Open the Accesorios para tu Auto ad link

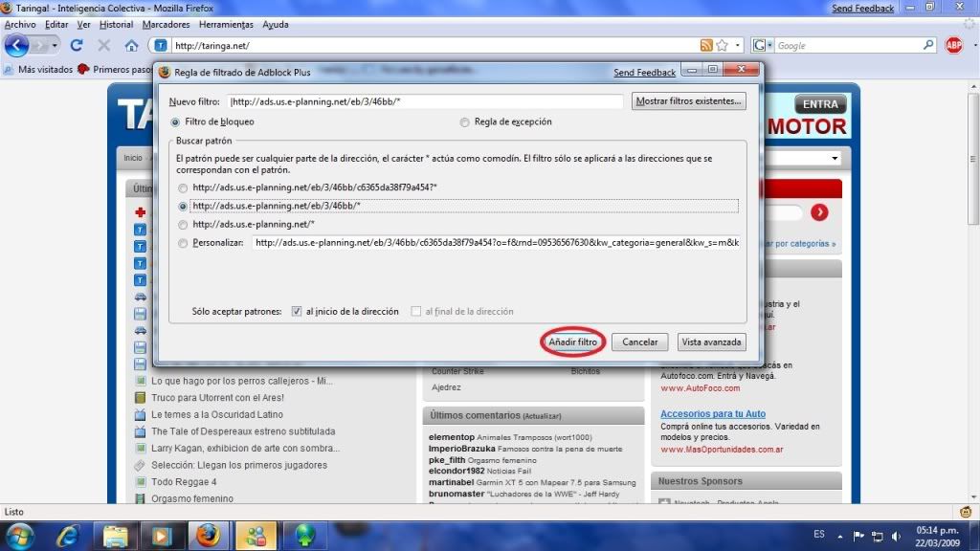pos(712,413)
